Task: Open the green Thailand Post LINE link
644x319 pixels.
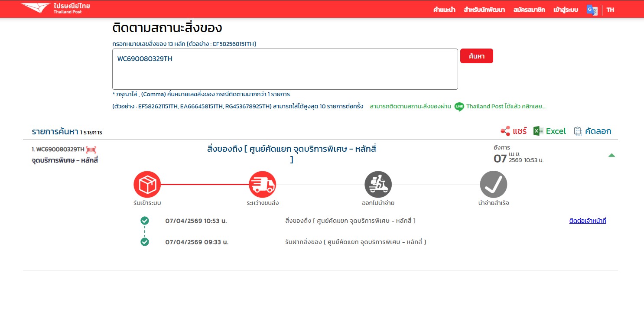Action: click(x=507, y=107)
